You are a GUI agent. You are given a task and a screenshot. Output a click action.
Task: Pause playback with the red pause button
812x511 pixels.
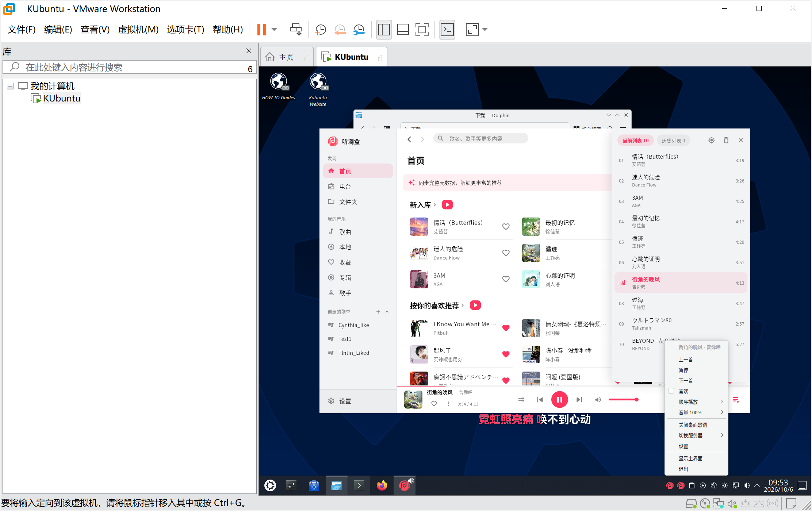(x=559, y=400)
